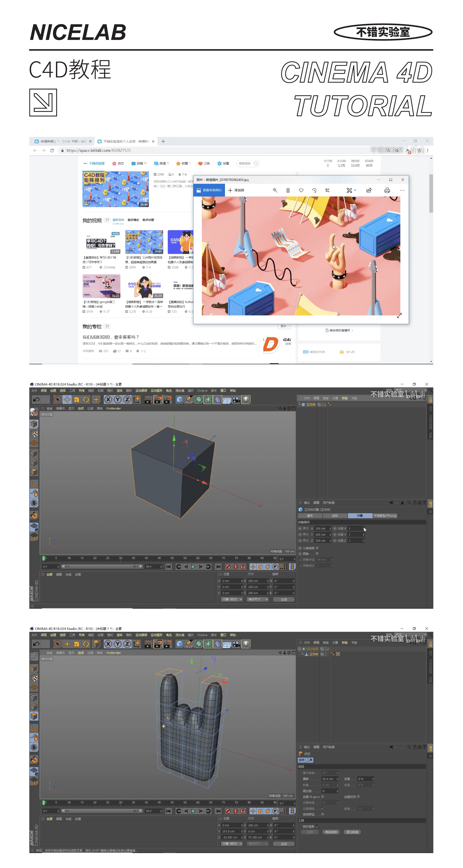Click the share icon in photo viewer
This screenshot has width=463, height=868.
[x=369, y=190]
